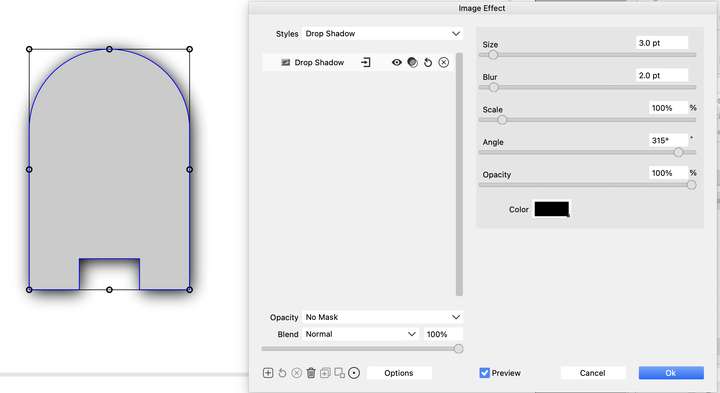This screenshot has height=393, width=720.
Task: Click the bottom toolbar circled X icon
Action: [297, 373]
